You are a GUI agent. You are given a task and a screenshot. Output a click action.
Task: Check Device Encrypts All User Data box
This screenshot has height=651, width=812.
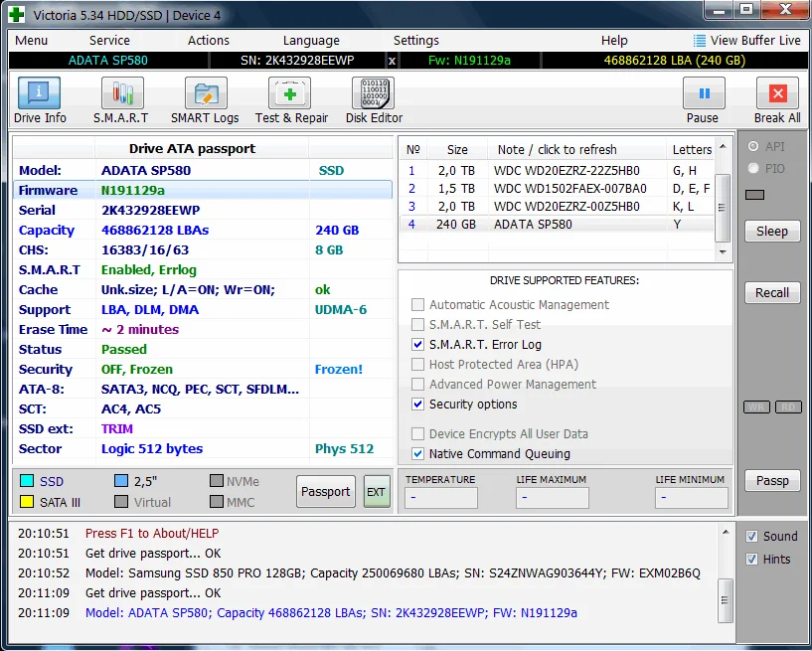(x=417, y=434)
